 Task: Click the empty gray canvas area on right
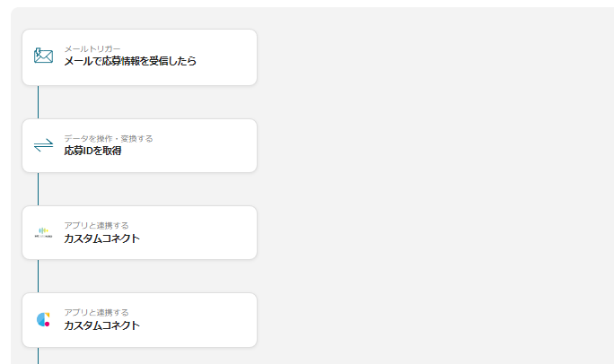431,179
